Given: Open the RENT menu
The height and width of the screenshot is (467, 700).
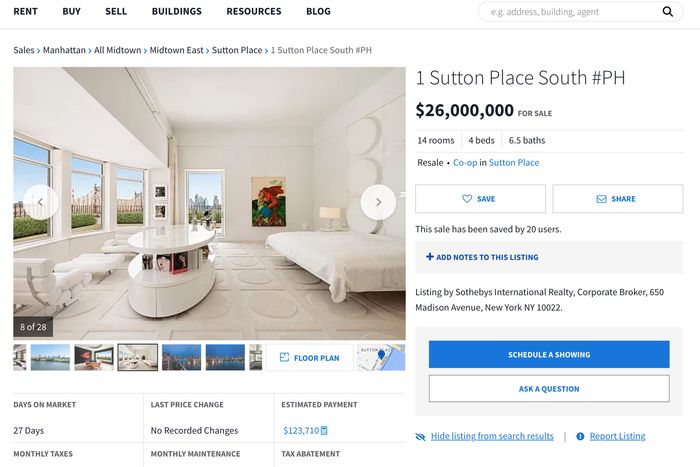Looking at the screenshot, I should 25,11.
